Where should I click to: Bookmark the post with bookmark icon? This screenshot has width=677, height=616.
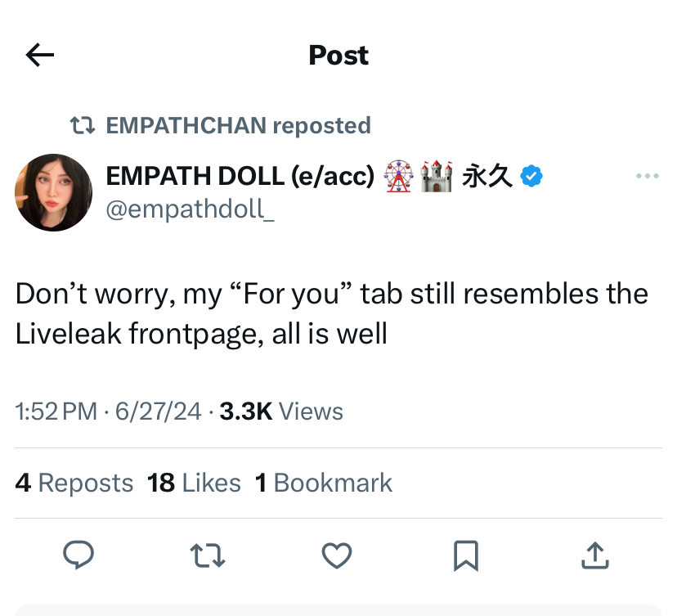click(466, 555)
